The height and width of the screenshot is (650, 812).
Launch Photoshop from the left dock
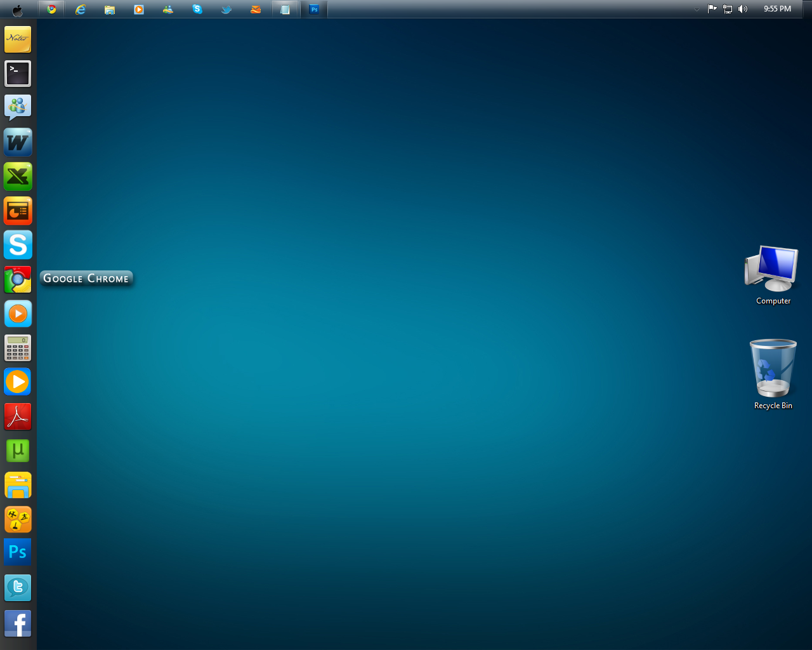click(17, 552)
